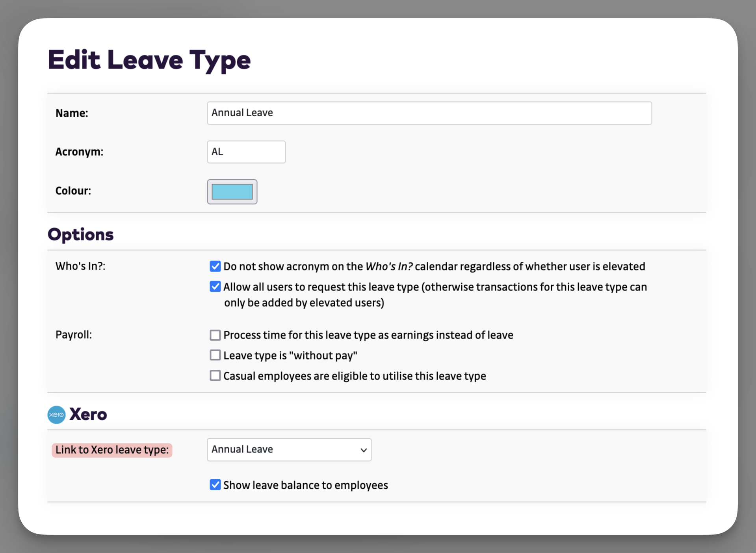Click the 'Payroll:' row label

(73, 335)
